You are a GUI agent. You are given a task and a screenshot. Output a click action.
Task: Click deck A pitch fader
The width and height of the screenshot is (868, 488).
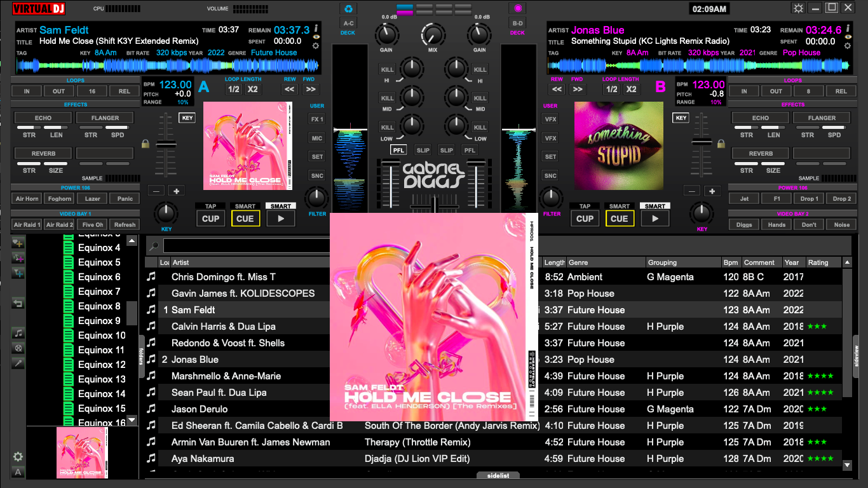(166, 146)
